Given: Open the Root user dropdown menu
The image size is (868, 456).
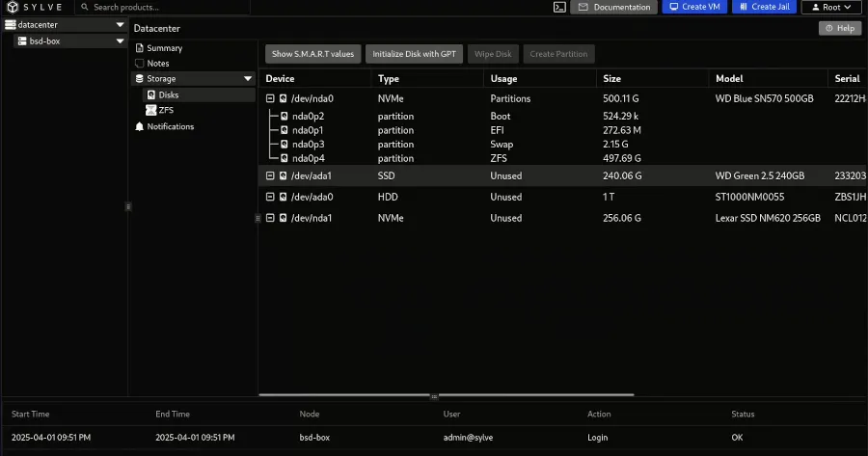Looking at the screenshot, I should [x=829, y=7].
